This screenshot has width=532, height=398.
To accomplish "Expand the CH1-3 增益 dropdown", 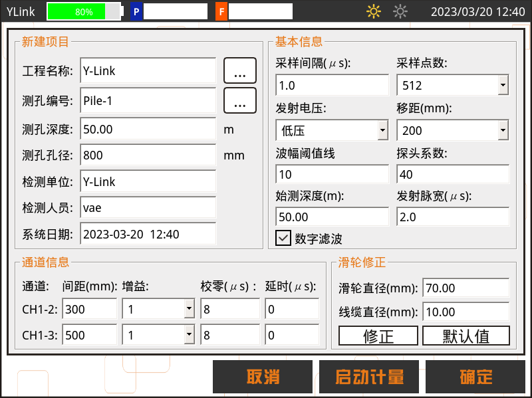I will 189,335.
